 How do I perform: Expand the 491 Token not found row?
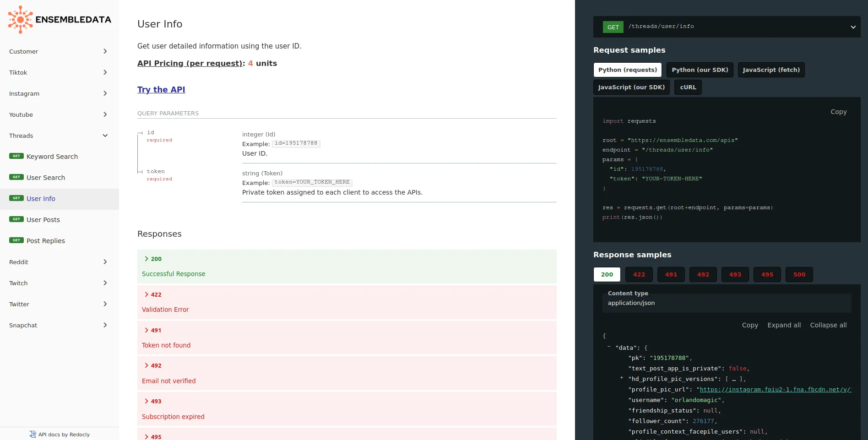click(x=347, y=338)
